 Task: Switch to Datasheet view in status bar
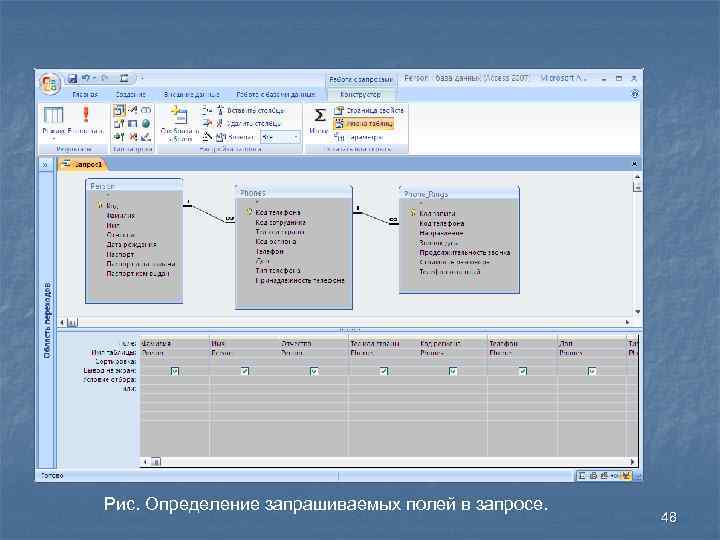tap(582, 476)
